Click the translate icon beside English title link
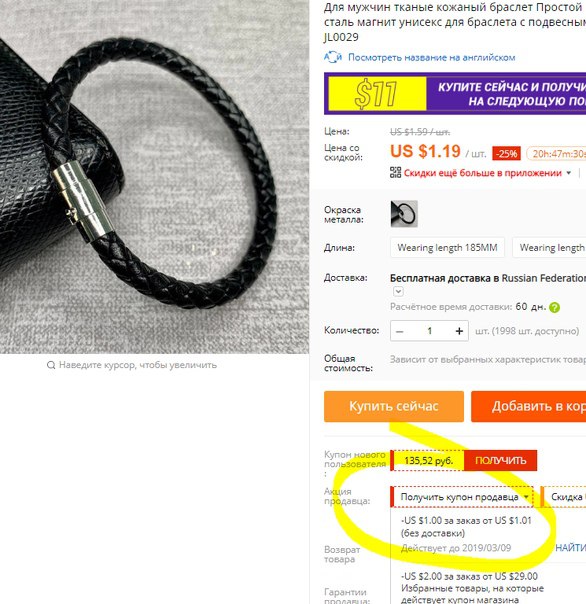 (332, 57)
